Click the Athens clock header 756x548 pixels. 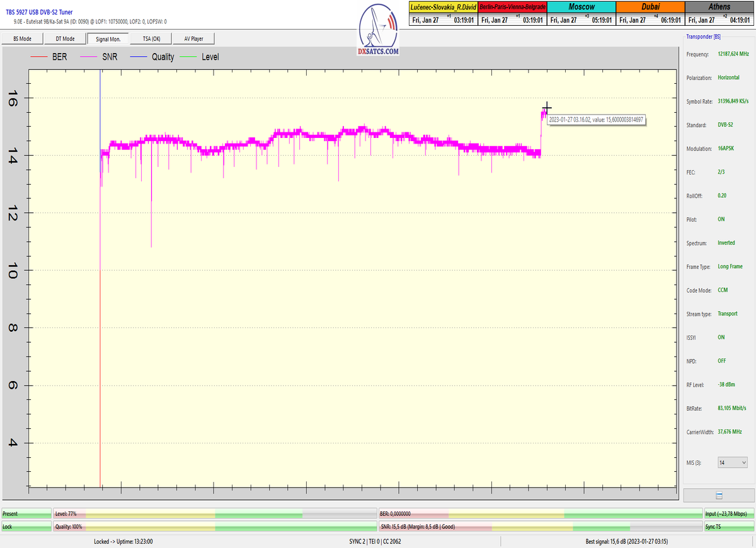tap(719, 6)
